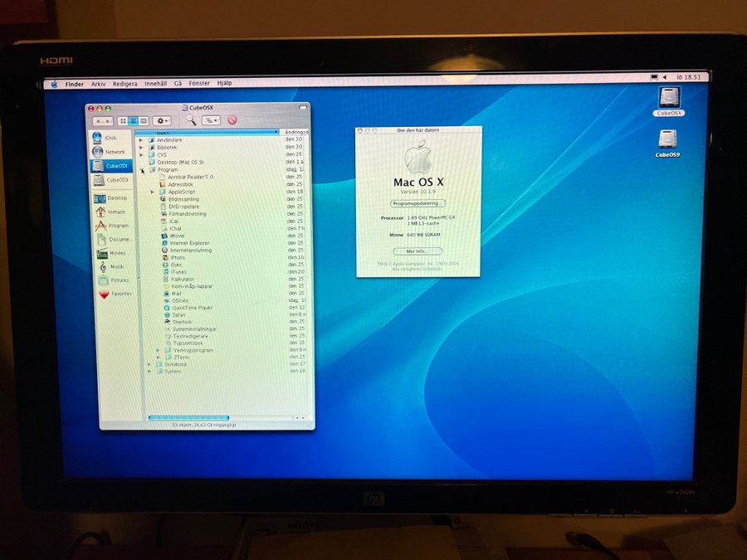This screenshot has width=747, height=560.
Task: Click the Finder search magnifying glass
Action: pos(191,120)
